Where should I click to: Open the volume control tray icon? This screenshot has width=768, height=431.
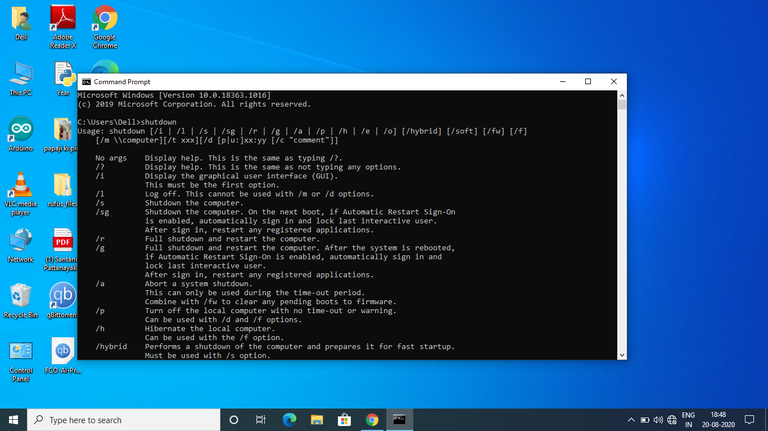(658, 420)
